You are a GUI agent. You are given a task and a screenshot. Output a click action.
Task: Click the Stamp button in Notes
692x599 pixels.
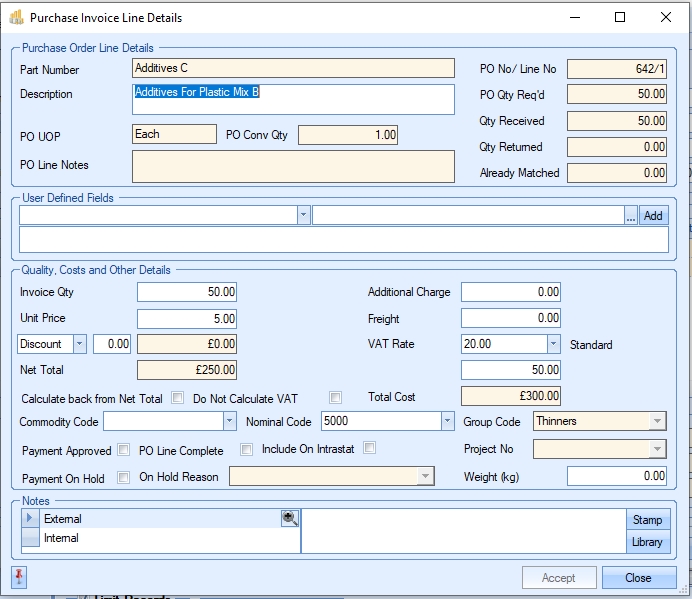pos(647,519)
